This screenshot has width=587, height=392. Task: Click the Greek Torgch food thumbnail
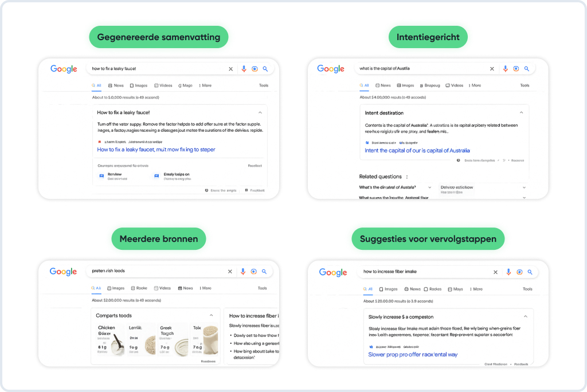point(173,340)
